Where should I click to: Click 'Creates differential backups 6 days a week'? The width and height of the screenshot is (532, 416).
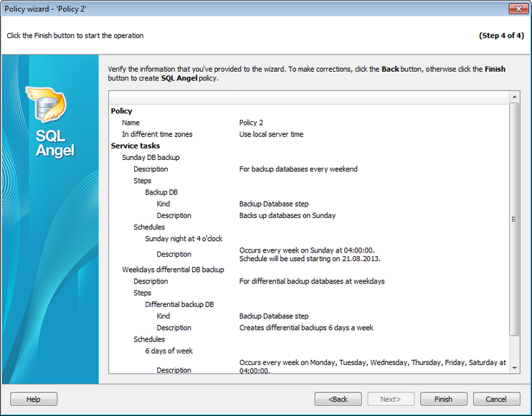306,328
